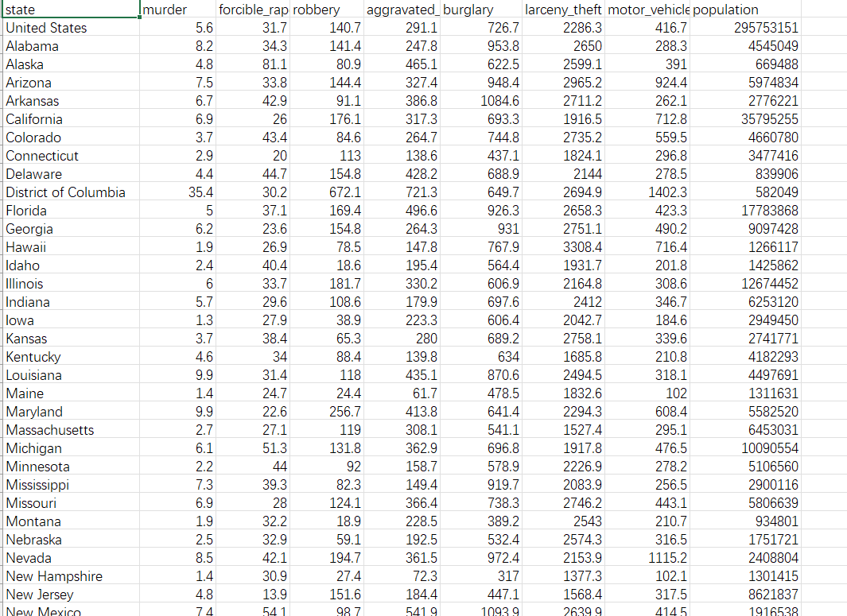Select the 'Nevada' cell
Viewport: 847px width, 616px height.
click(x=70, y=558)
